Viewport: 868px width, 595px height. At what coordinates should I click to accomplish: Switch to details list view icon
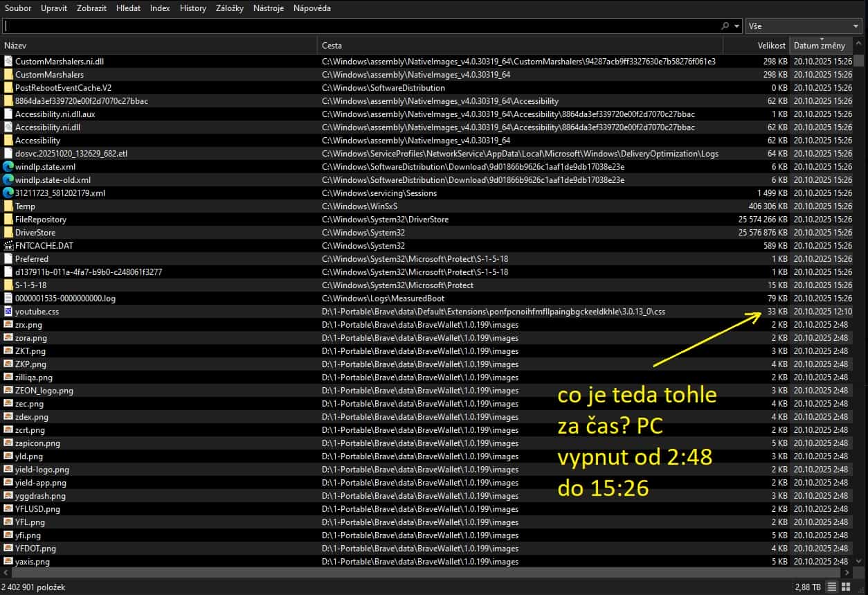(x=832, y=587)
